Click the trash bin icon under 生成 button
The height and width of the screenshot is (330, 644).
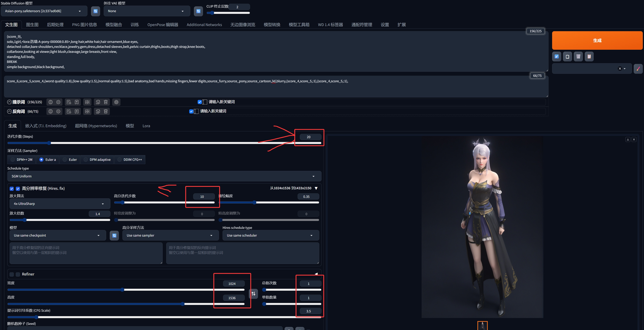pyautogui.click(x=578, y=56)
